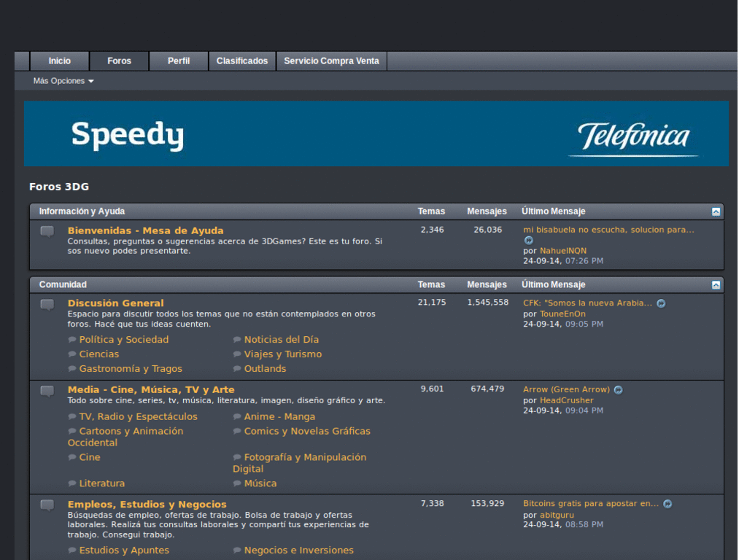Click forum status icon beside Media - Cine, Música
The height and width of the screenshot is (560, 747).
point(47,392)
